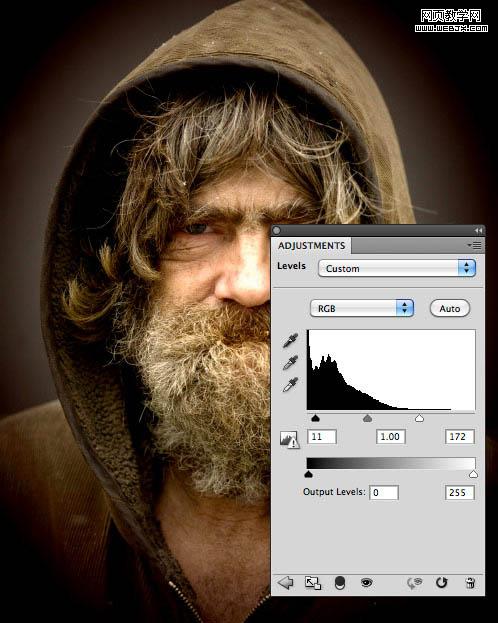
Task: View previous state eye-arrow icon
Action: click(x=415, y=583)
